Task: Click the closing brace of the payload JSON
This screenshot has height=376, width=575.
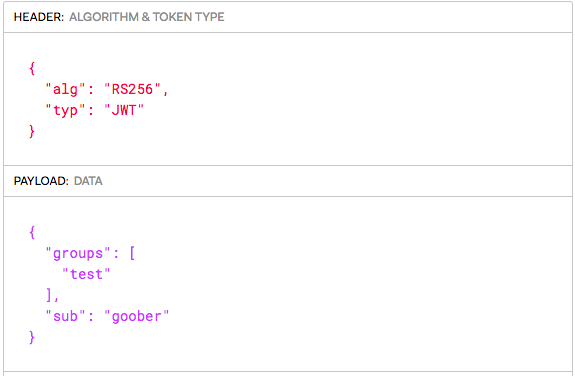Action: point(32,337)
